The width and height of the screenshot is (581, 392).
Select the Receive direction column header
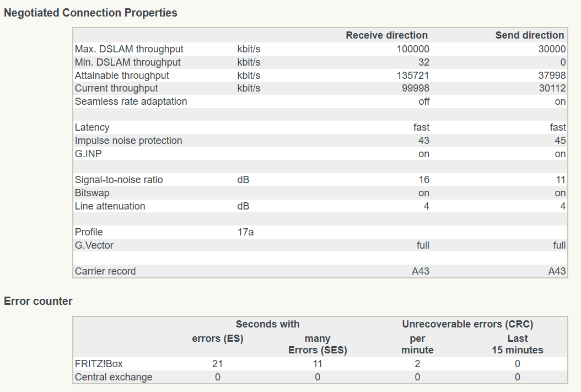386,35
